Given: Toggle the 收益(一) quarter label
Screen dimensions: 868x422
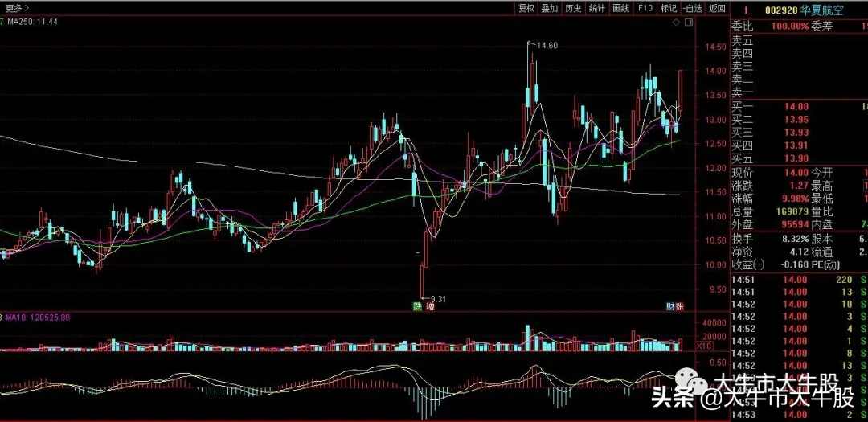Looking at the screenshot, I should click(x=748, y=265).
